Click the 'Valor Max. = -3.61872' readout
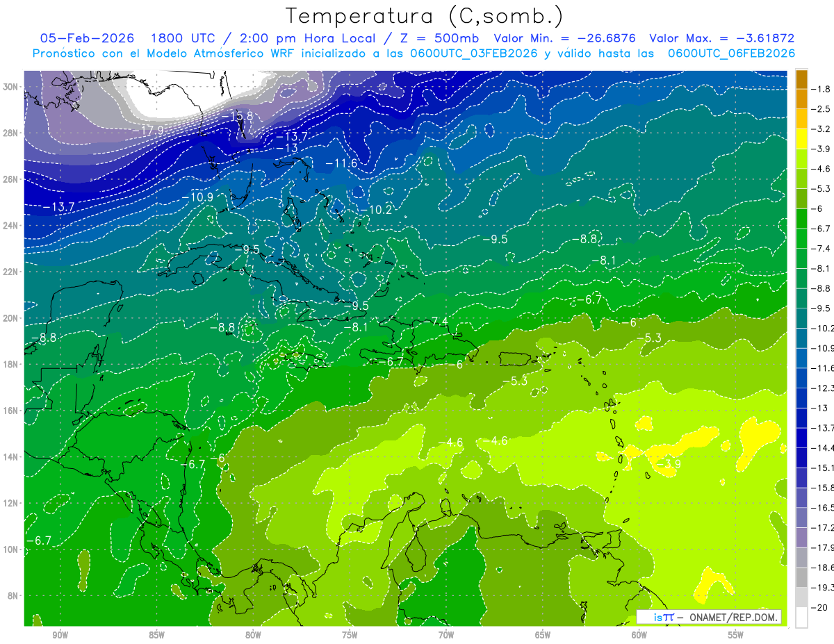 [x=722, y=38]
